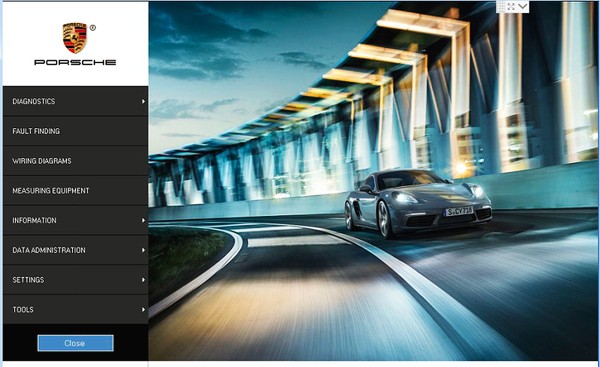This screenshot has height=367, width=600.
Task: Expand the Tools submenu arrow
Action: pos(143,309)
